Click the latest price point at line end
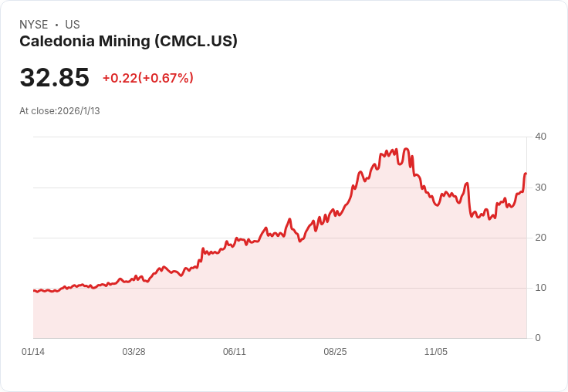The height and width of the screenshot is (392, 568). coord(526,174)
